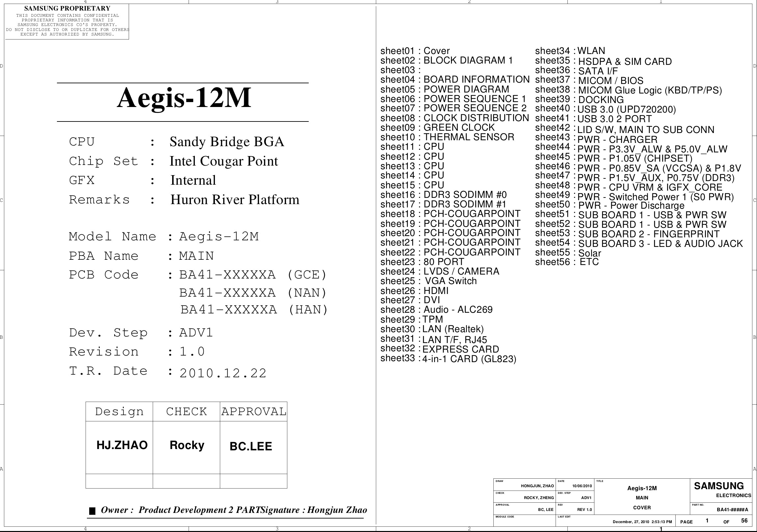Click the BC.LEE APPROVAL signature cell

251,447
